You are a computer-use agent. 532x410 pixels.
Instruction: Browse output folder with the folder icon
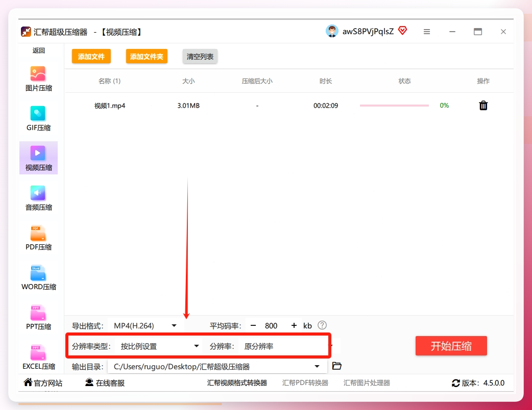coord(336,366)
